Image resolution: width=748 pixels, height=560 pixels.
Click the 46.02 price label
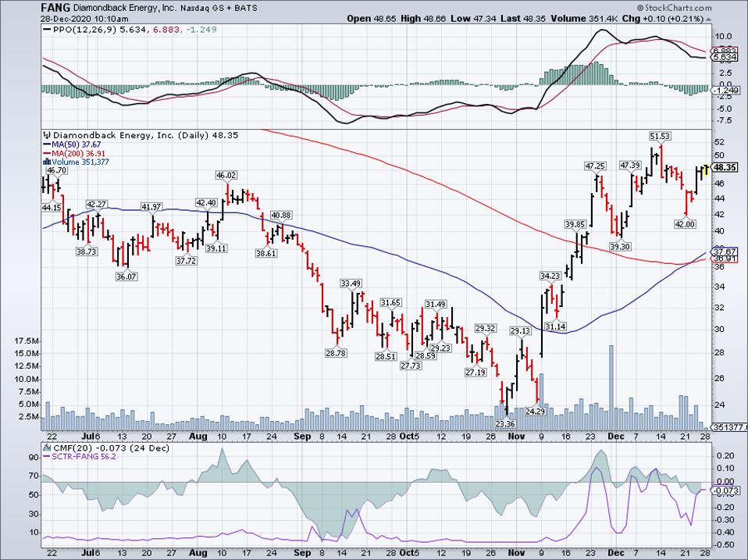point(226,176)
